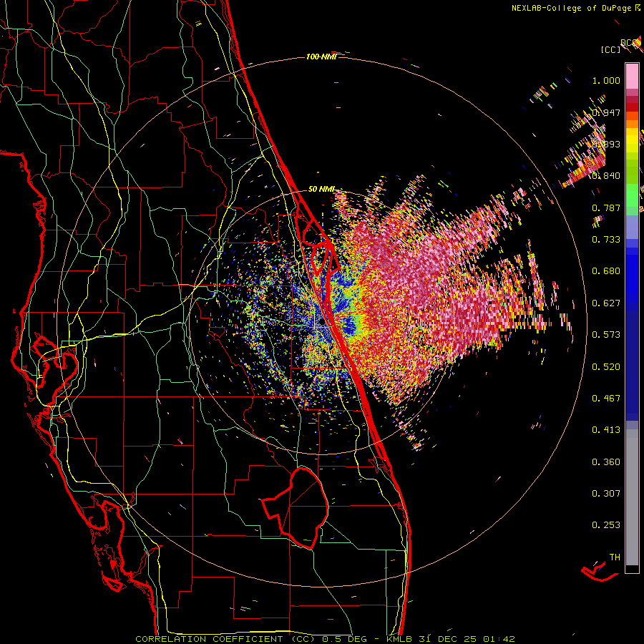Viewport: 644px width, 644px height.
Task: Select the 0.573 scale value
Action: 606,335
